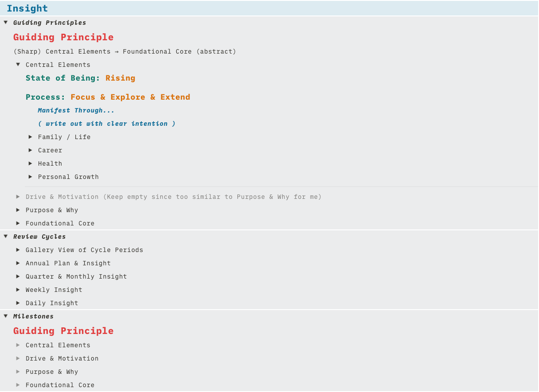Click the Insight page heading
The width and height of the screenshot is (539, 392).
coord(27,8)
